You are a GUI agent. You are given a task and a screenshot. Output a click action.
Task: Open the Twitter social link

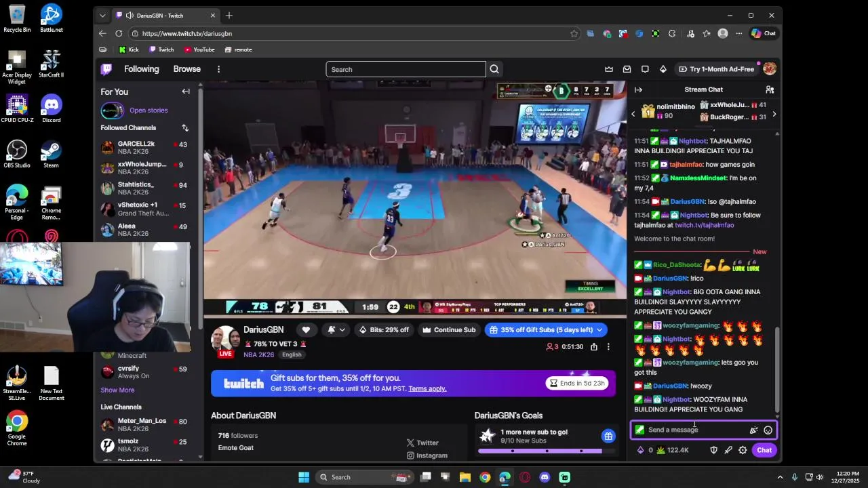pyautogui.click(x=422, y=443)
